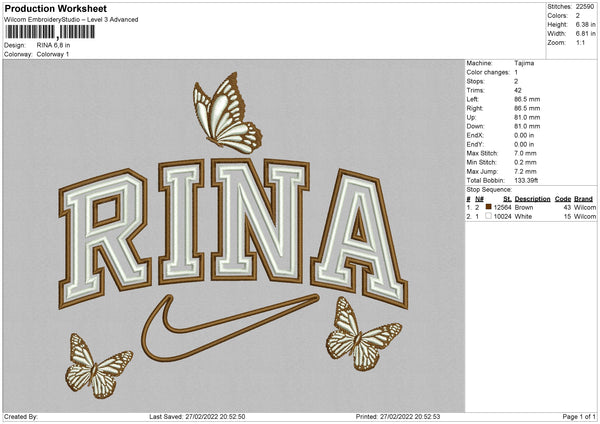The height and width of the screenshot is (424, 600).
Task: Click the 'Printed: 27/02/2022 20:52:53' footer text
Action: pos(398,417)
